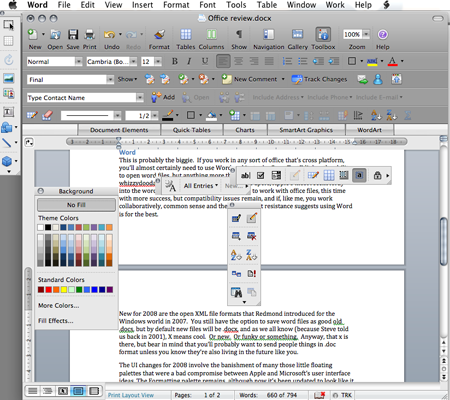Viewport: 450px width, 400px height.
Task: Open the Cambria font name dropdown
Action: 133,62
